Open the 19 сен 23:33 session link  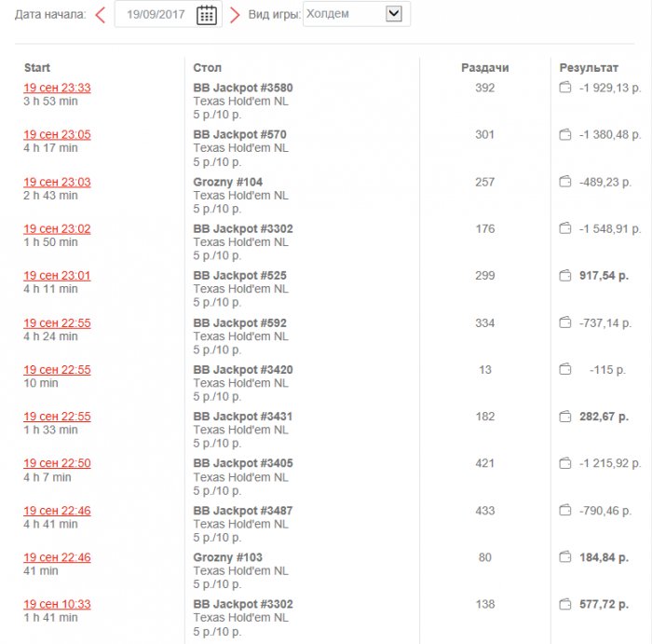coord(57,89)
